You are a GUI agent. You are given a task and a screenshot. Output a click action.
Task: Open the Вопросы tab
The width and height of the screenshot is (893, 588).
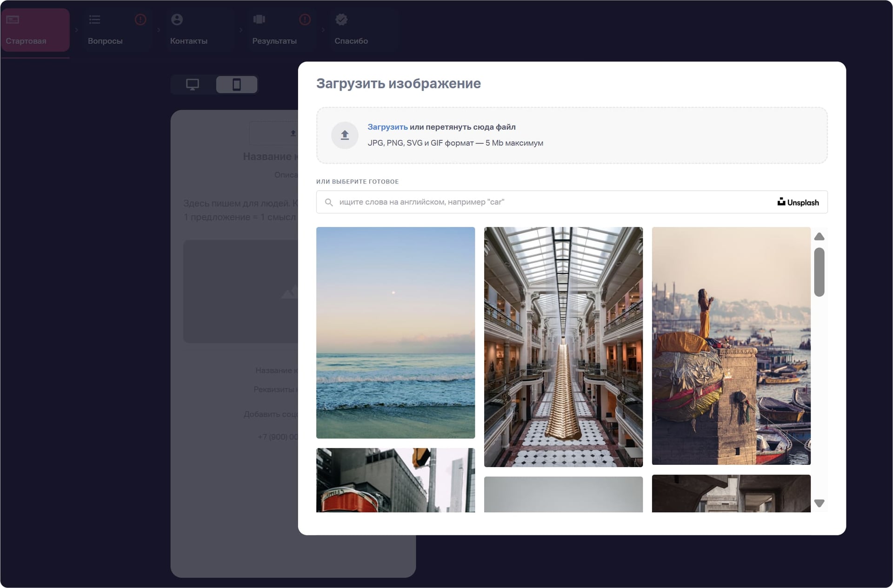click(105, 41)
